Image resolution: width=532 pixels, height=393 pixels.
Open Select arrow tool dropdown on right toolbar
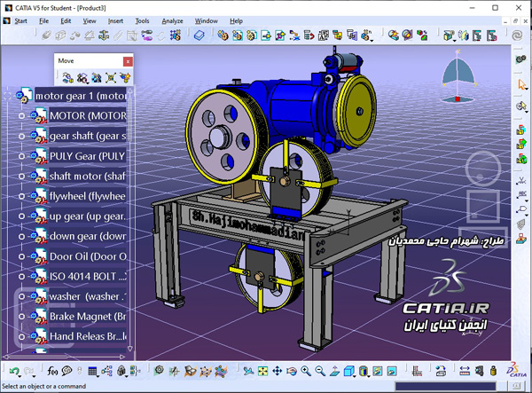[527, 89]
